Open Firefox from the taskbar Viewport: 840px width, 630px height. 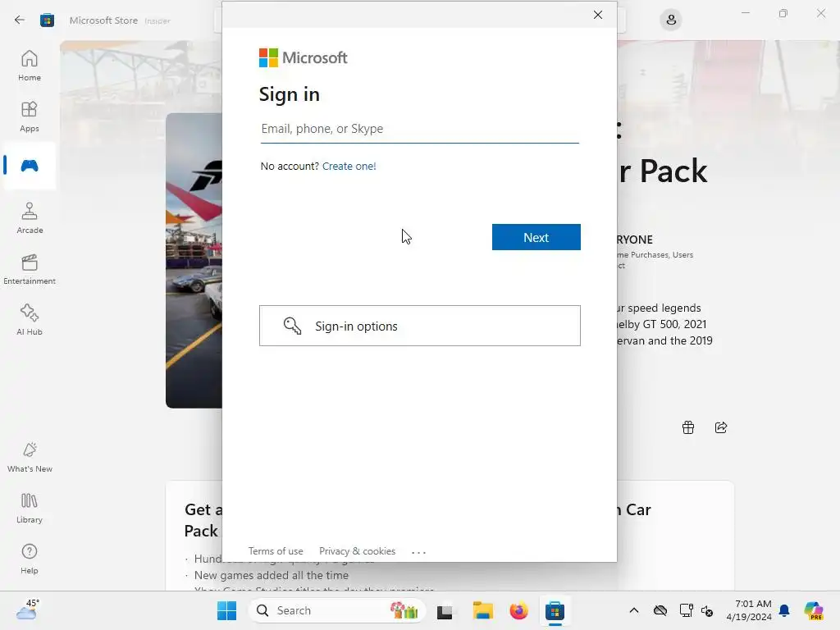(518, 610)
